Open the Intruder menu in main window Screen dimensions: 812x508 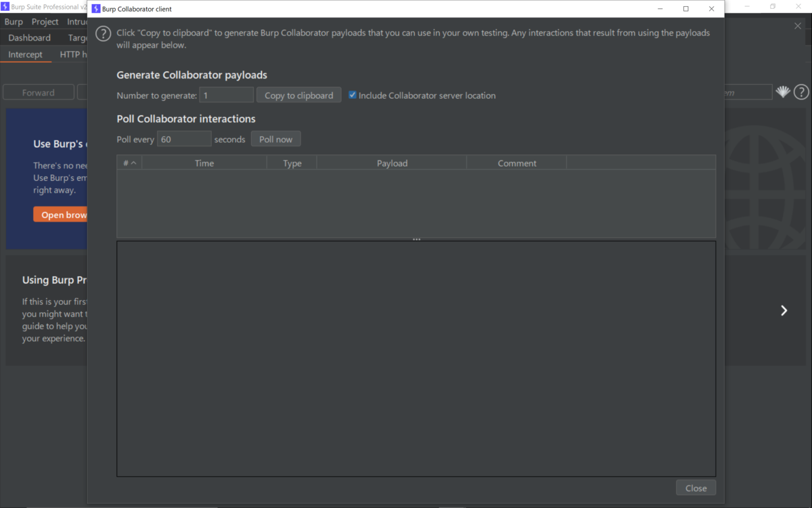coord(77,22)
